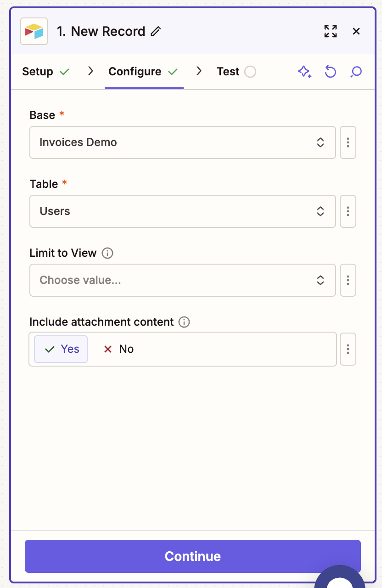Viewport: 382px width, 588px height.
Task: Click the info icon next to Limit to View
Action: (107, 253)
